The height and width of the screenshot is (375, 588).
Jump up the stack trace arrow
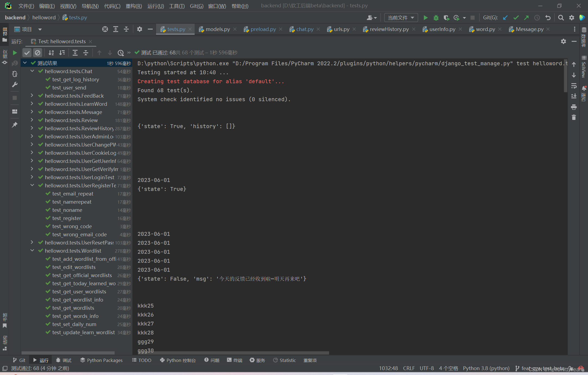(x=574, y=64)
